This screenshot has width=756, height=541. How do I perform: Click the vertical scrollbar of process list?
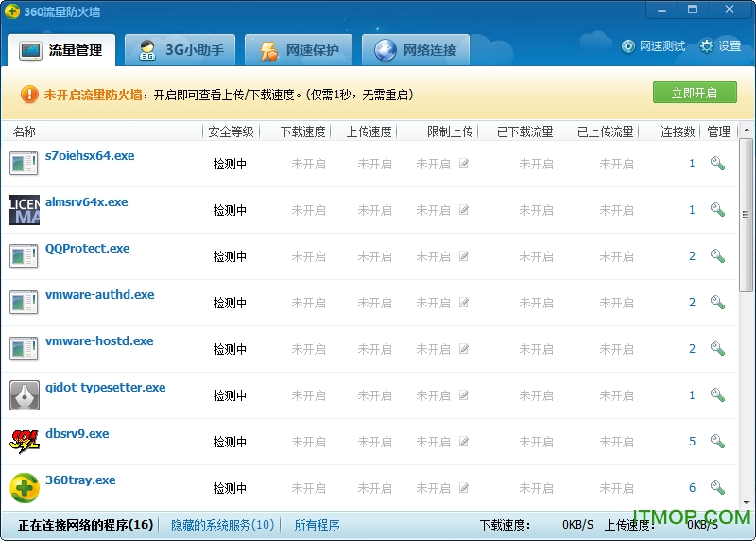click(x=747, y=218)
